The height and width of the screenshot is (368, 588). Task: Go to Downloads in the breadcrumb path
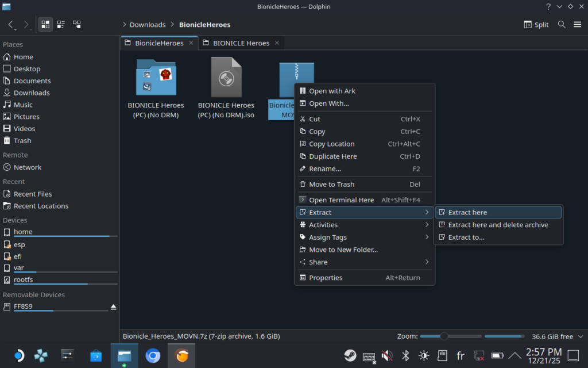(147, 25)
